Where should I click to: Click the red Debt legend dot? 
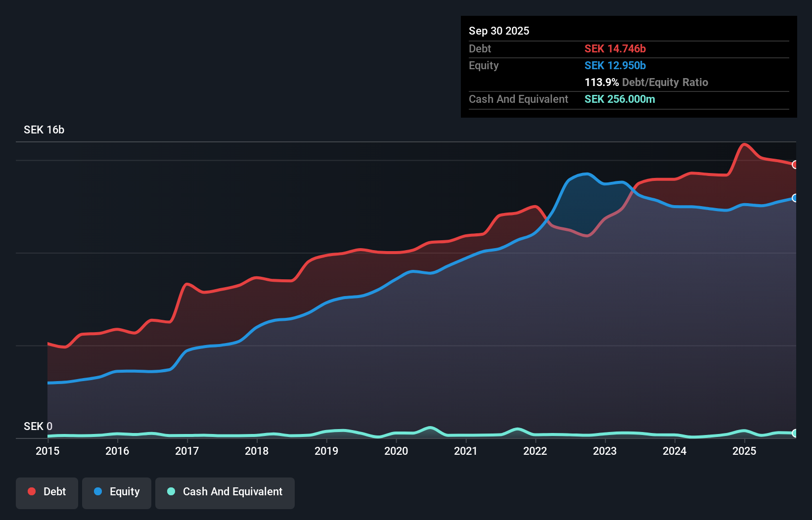coord(32,491)
